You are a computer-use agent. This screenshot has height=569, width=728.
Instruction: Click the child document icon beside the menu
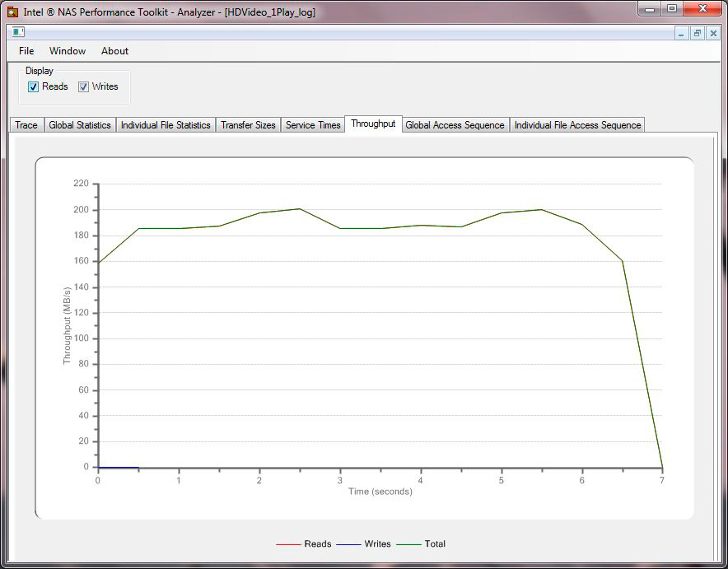click(x=18, y=32)
